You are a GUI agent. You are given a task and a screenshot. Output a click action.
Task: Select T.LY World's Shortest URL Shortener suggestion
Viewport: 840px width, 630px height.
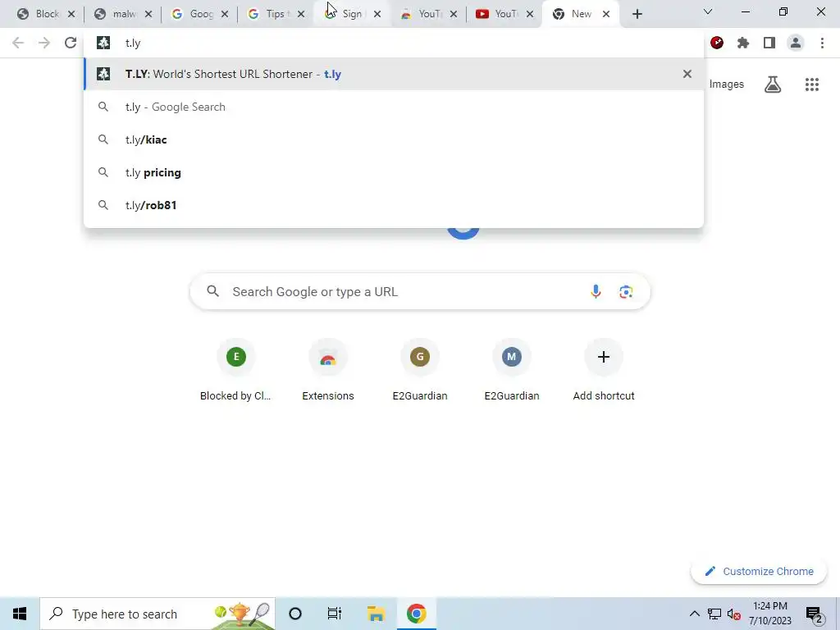[394, 74]
